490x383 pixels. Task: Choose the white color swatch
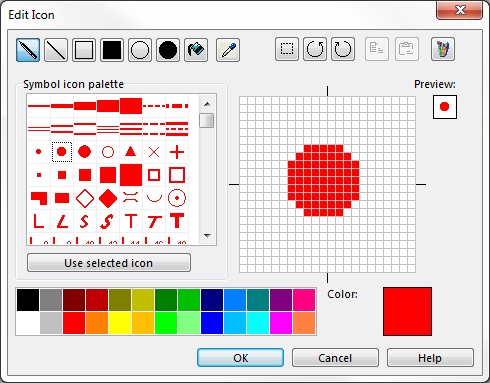28,323
